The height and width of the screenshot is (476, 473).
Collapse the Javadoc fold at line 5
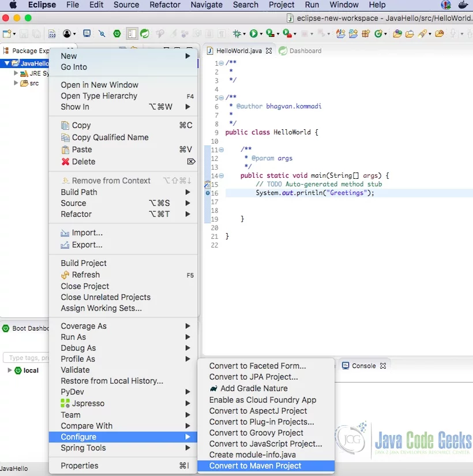point(222,98)
